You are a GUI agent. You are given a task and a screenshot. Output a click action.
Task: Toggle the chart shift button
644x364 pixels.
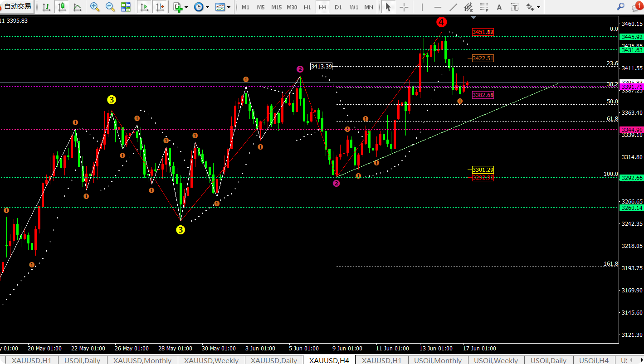coord(159,7)
